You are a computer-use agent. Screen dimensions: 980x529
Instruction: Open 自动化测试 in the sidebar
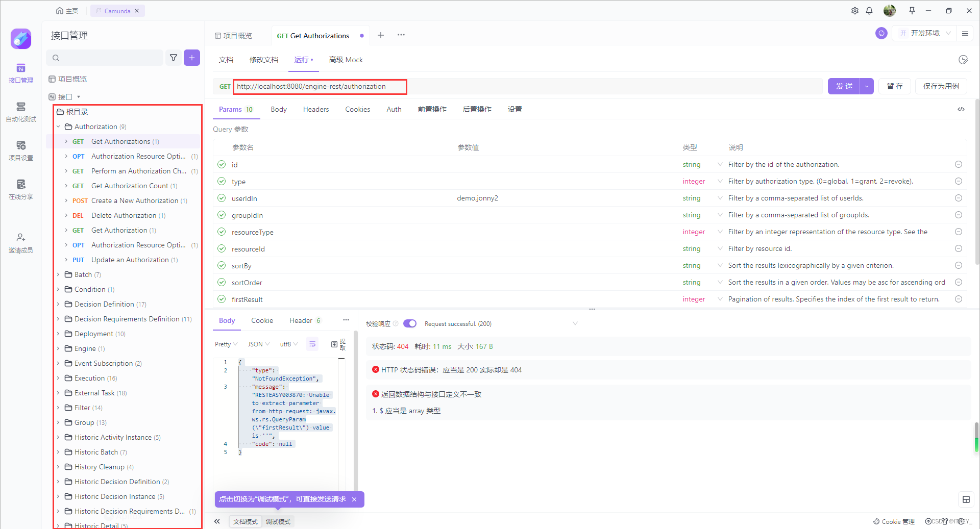coord(21,112)
